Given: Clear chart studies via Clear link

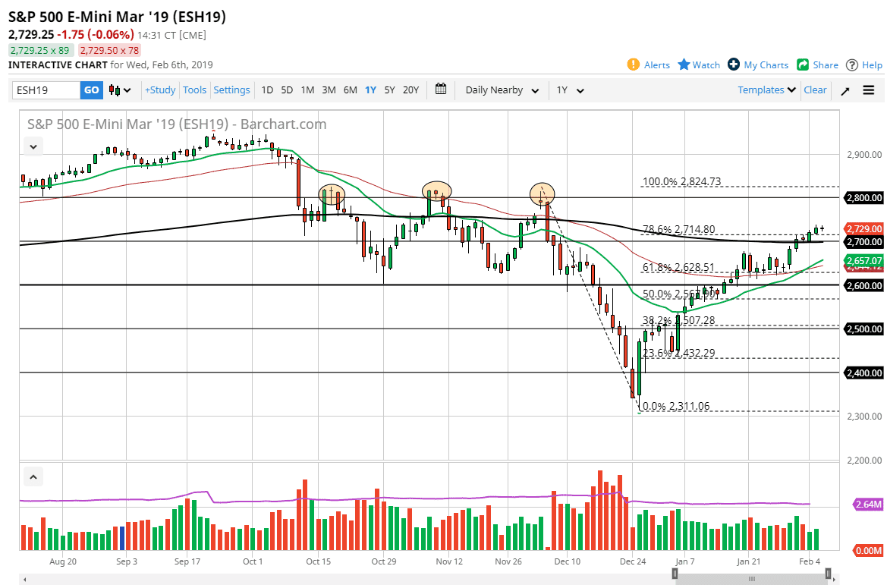Looking at the screenshot, I should point(815,90).
